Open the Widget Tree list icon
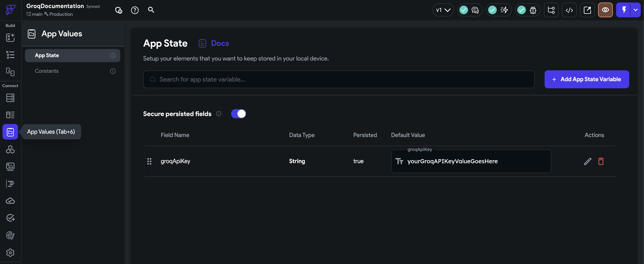Image resolution: width=644 pixels, height=264 pixels. click(10, 55)
